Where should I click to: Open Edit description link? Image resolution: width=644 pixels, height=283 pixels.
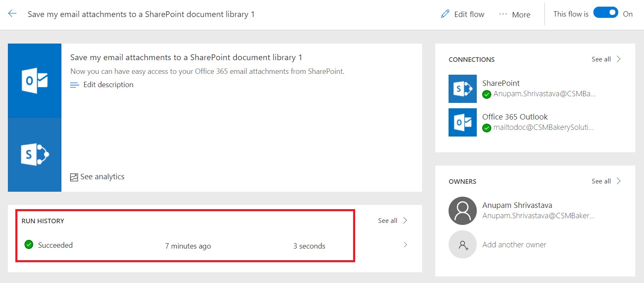(108, 85)
